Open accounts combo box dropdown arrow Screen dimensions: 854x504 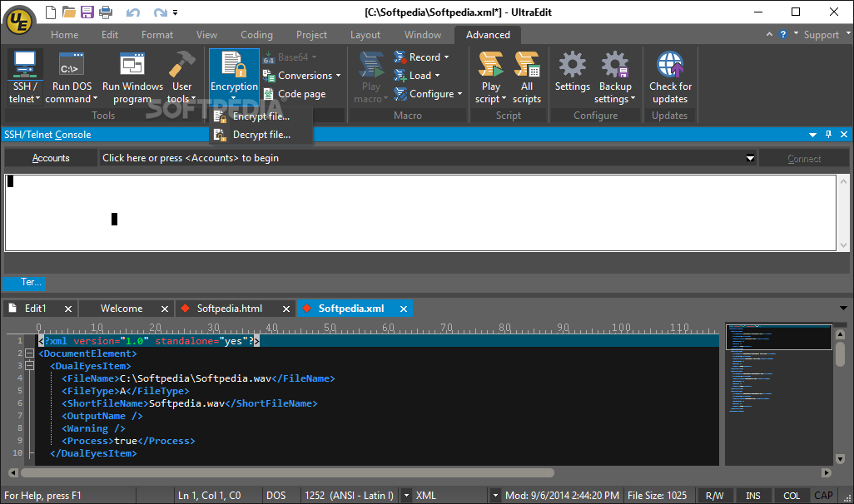coord(750,158)
